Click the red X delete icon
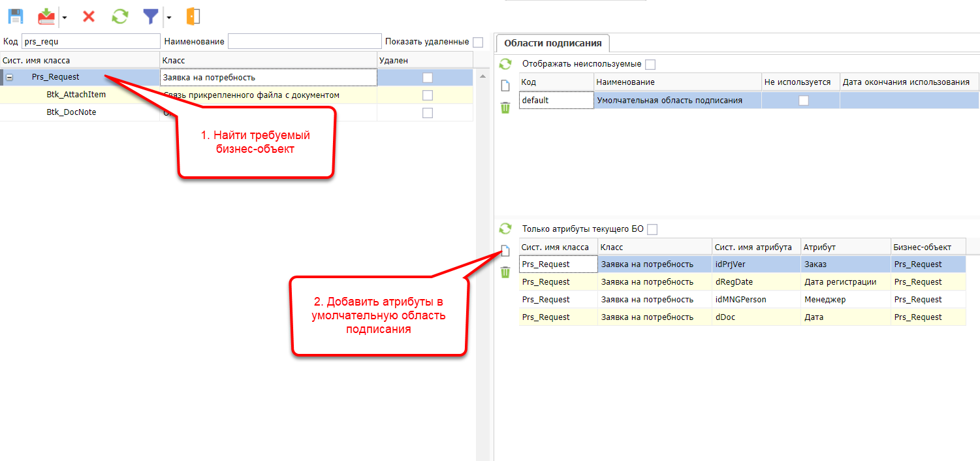Image resolution: width=980 pixels, height=461 pixels. 89,16
